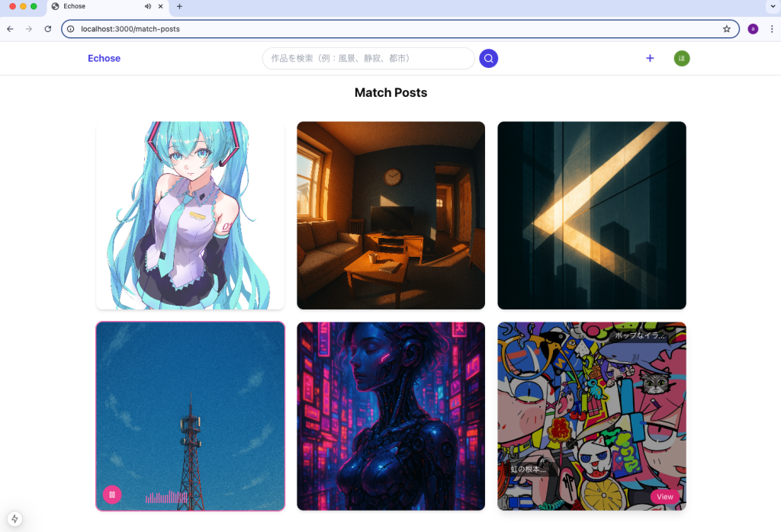Image resolution: width=781 pixels, height=532 pixels.
Task: Click the purple search magnifier button
Action: 488,59
